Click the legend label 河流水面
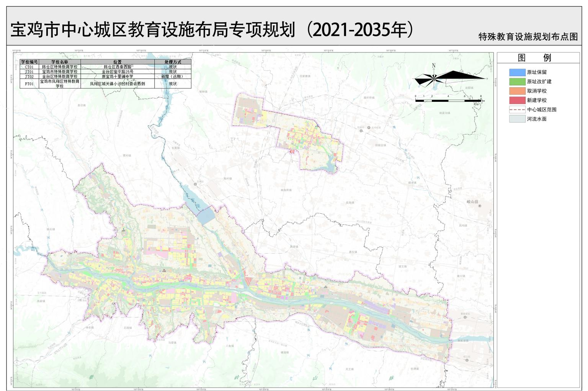Screen dimensions: 588x391 537,119
